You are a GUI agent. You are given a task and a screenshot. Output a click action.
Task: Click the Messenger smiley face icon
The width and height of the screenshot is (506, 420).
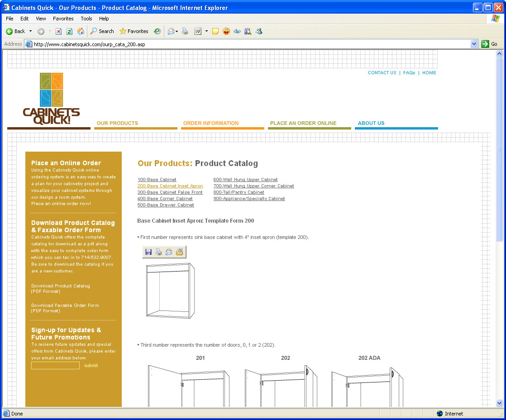226,31
